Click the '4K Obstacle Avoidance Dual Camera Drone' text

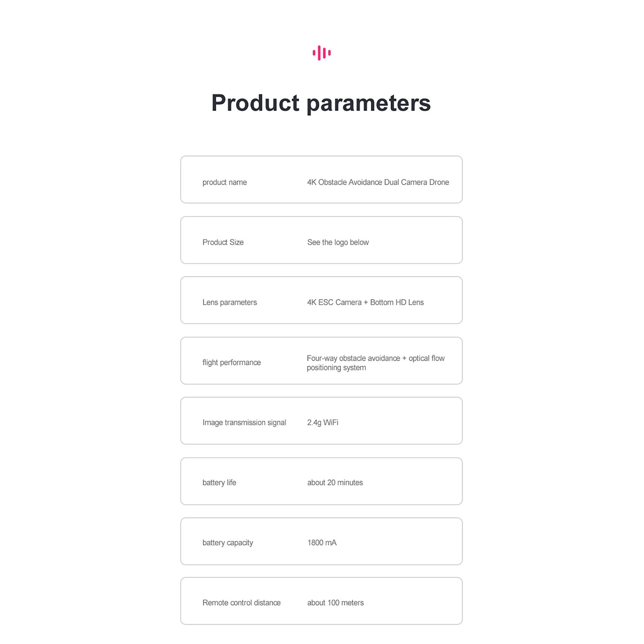click(378, 182)
